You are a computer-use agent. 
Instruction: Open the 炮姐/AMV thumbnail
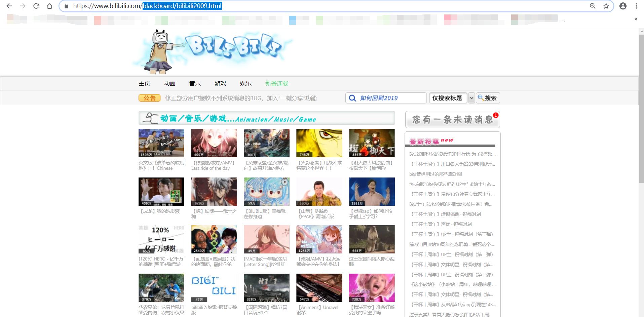tap(319, 239)
